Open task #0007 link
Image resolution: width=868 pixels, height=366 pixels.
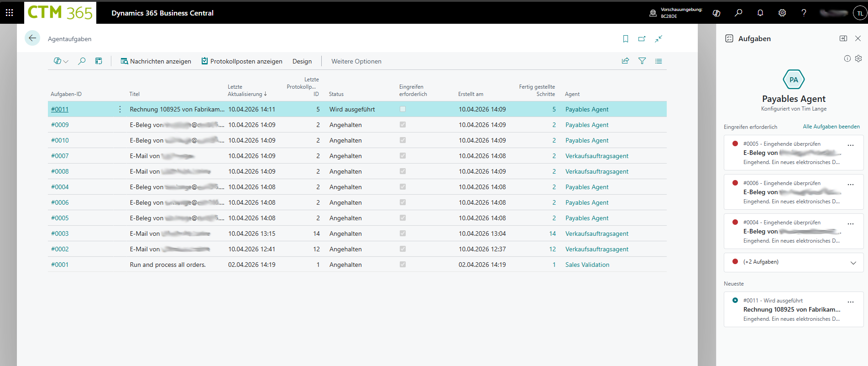pos(60,156)
